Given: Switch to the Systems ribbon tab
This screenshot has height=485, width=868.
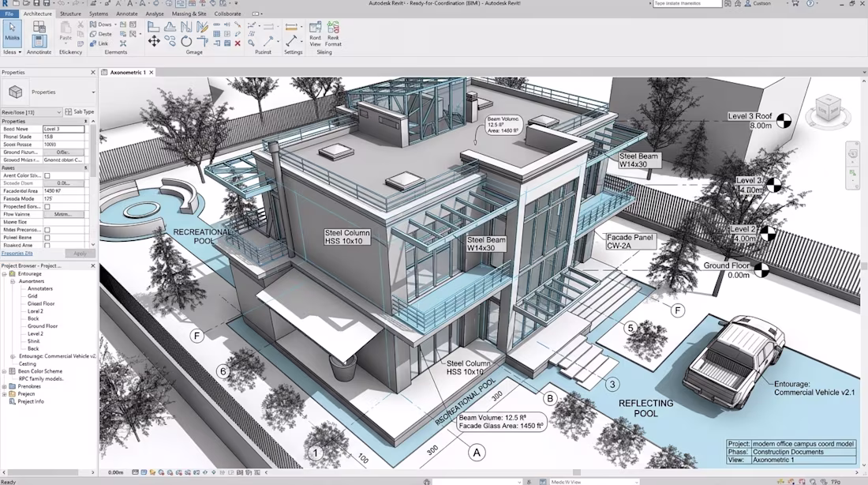Looking at the screenshot, I should pyautogui.click(x=99, y=14).
